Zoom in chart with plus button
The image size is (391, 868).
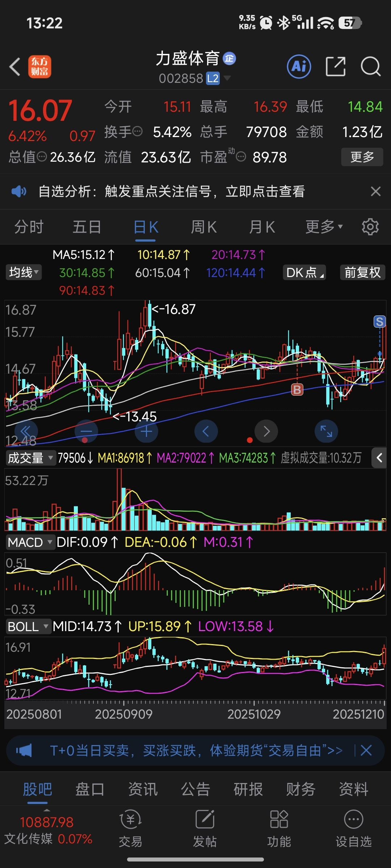[146, 431]
